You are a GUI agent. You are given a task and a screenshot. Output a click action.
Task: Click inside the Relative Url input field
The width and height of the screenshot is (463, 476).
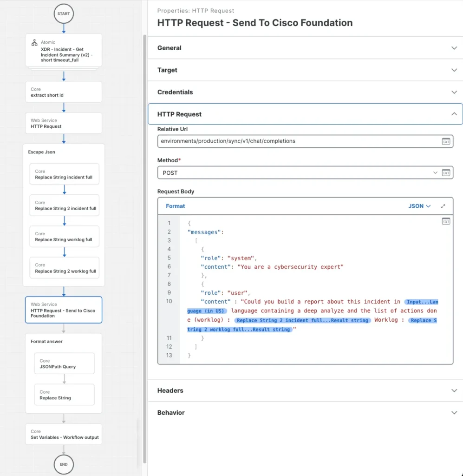pos(279,141)
